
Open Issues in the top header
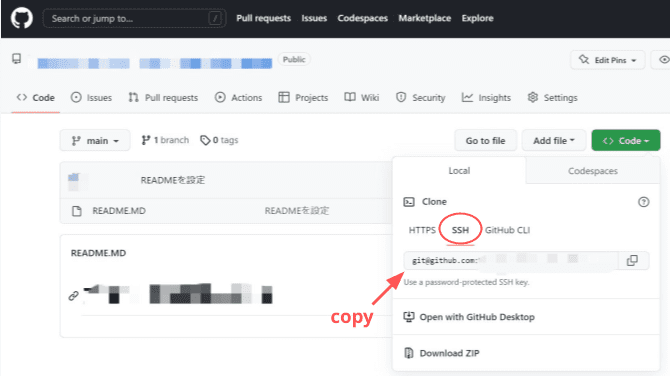pos(314,18)
